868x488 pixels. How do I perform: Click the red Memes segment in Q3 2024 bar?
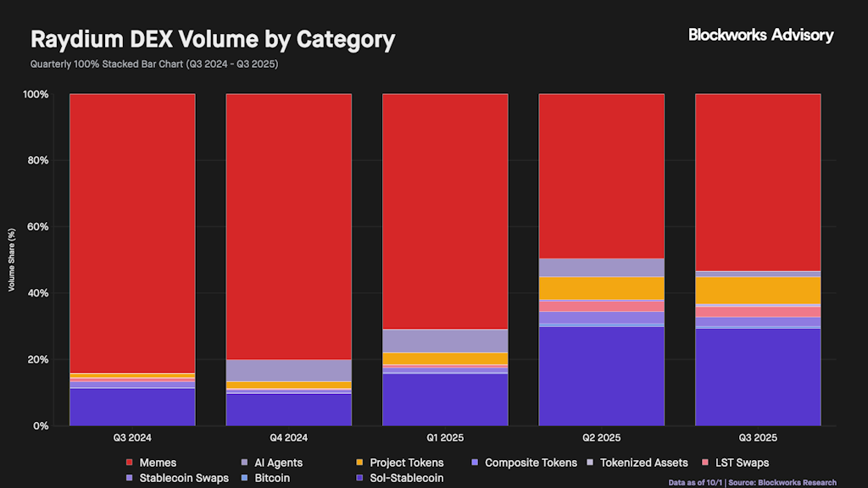tap(132, 229)
